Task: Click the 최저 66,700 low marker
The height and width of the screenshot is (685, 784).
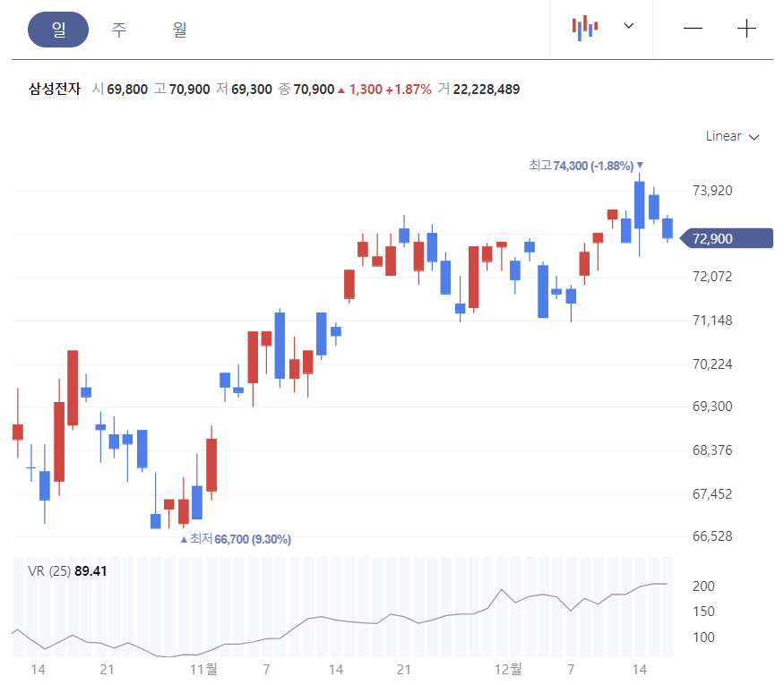Action: point(236,539)
